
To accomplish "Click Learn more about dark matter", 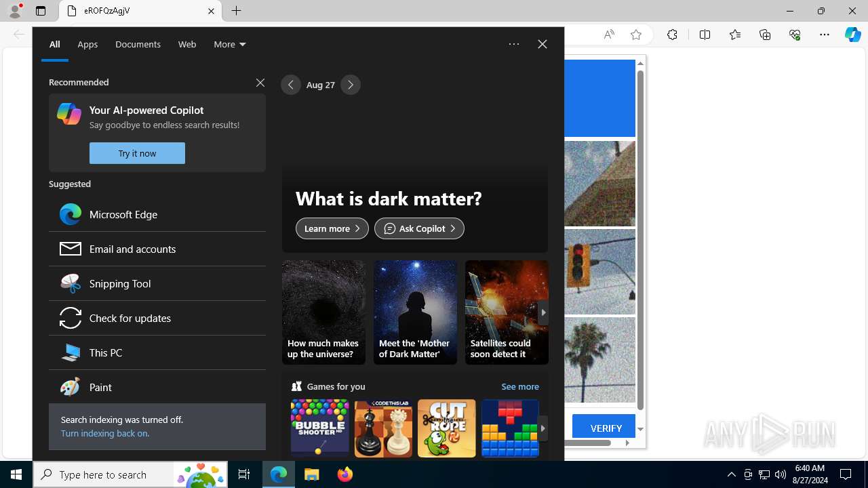I will (332, 228).
